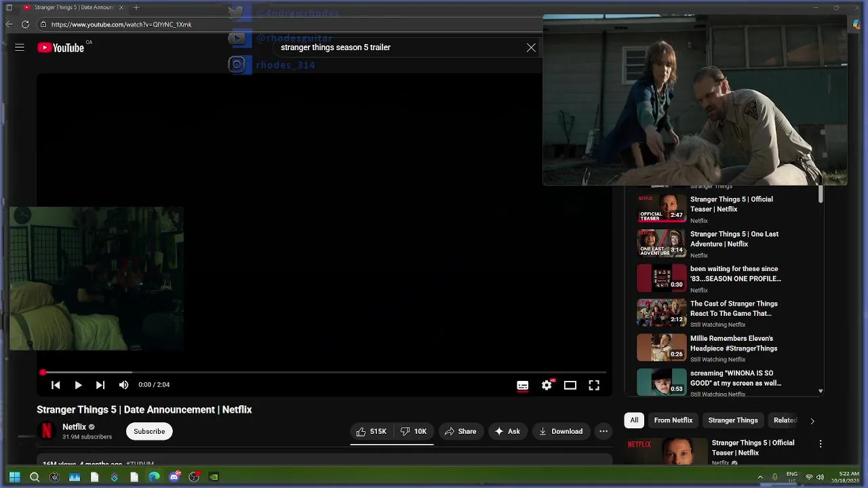
Task: Select the From Netflix chip
Action: (673, 420)
